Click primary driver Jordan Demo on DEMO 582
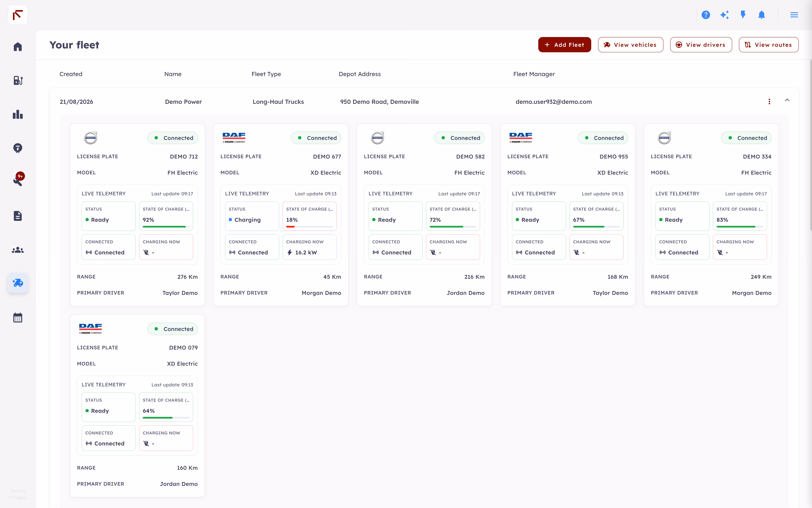This screenshot has width=812, height=508. (466, 293)
